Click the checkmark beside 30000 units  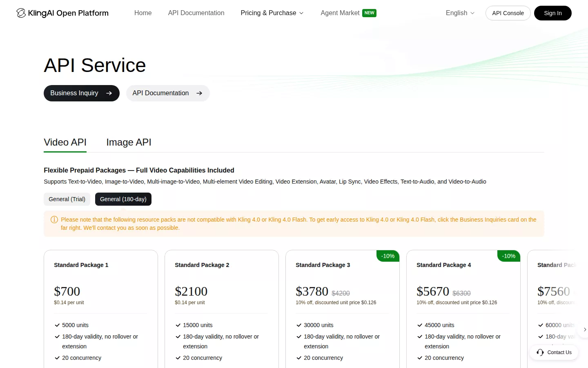[299, 325]
